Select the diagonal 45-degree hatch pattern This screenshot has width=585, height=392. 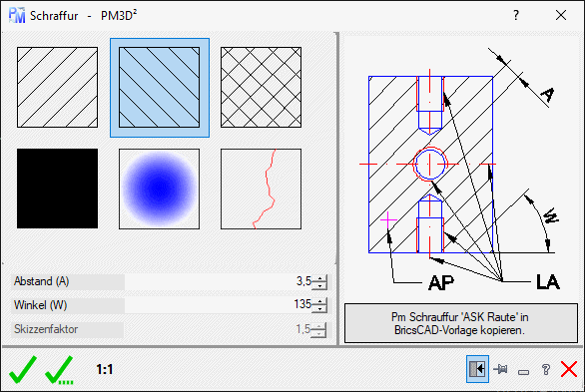pyautogui.click(x=58, y=87)
